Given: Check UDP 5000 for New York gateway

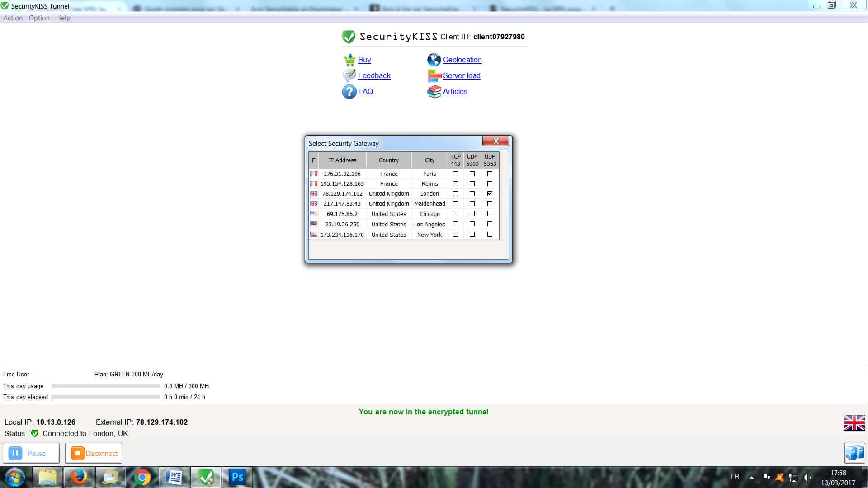Looking at the screenshot, I should 472,235.
